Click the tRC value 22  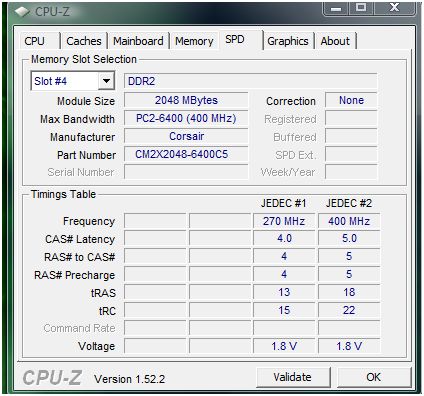pos(349,310)
